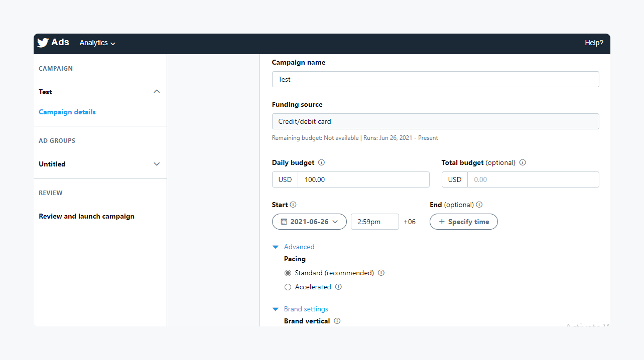Open Campaign details in sidebar
The image size is (644, 360).
point(67,112)
